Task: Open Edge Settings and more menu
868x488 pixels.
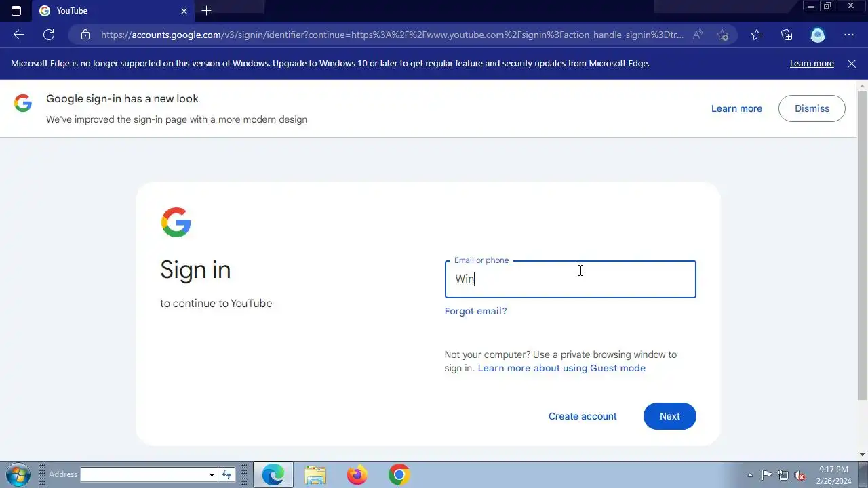Action: pyautogui.click(x=849, y=35)
